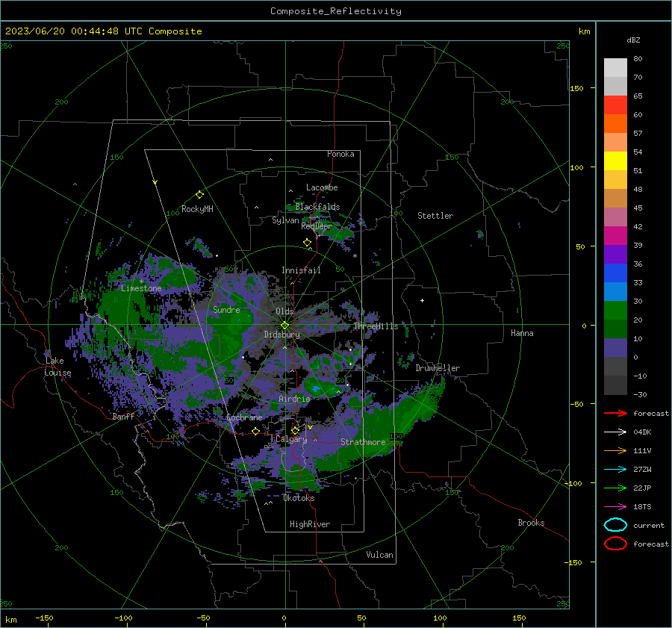The width and height of the screenshot is (672, 628).
Task: Click the red 65 dBZ legend swatch
Action: coord(615,105)
